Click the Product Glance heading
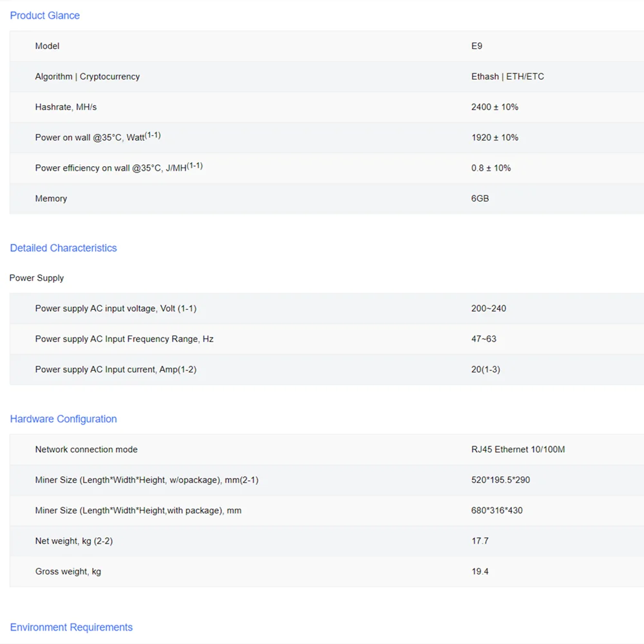The image size is (644, 644). (x=45, y=15)
